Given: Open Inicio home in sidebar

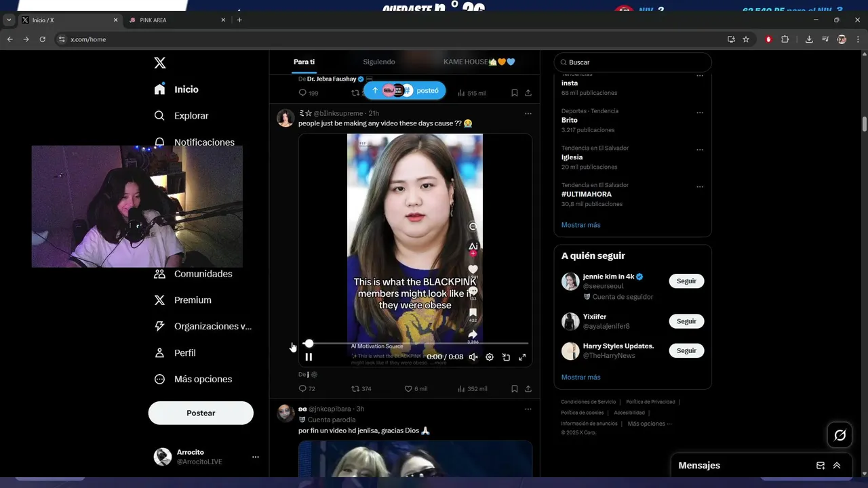Looking at the screenshot, I should [x=176, y=89].
